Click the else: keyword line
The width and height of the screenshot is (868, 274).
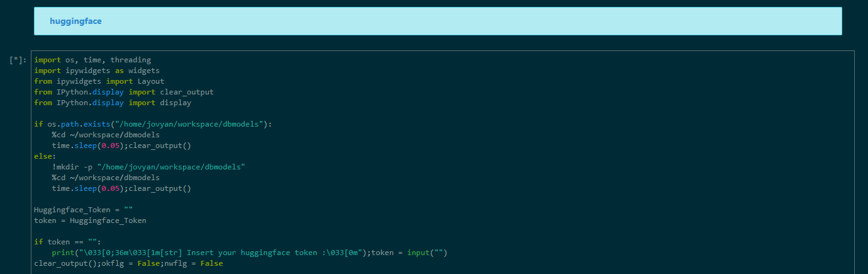pyautogui.click(x=45, y=157)
